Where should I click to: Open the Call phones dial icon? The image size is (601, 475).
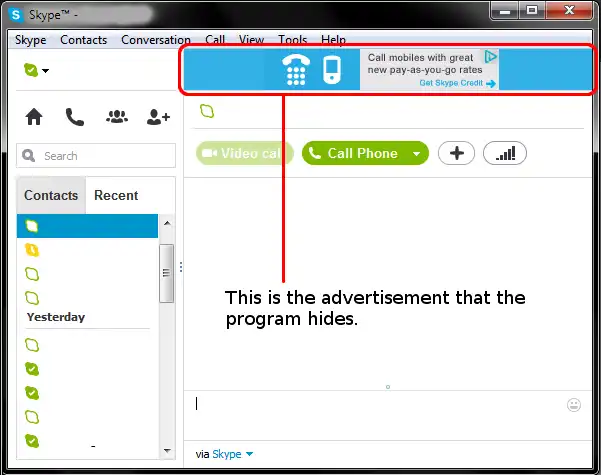(75, 117)
